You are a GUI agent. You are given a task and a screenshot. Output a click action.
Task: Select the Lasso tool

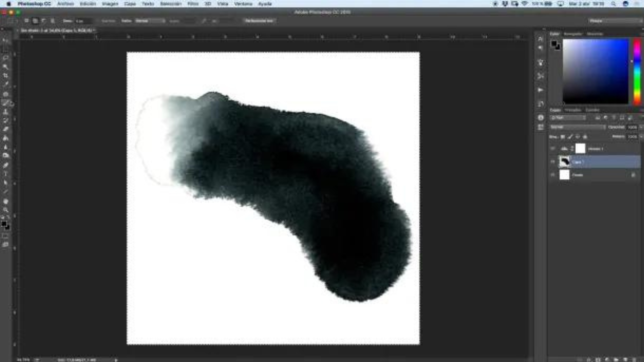point(5,58)
